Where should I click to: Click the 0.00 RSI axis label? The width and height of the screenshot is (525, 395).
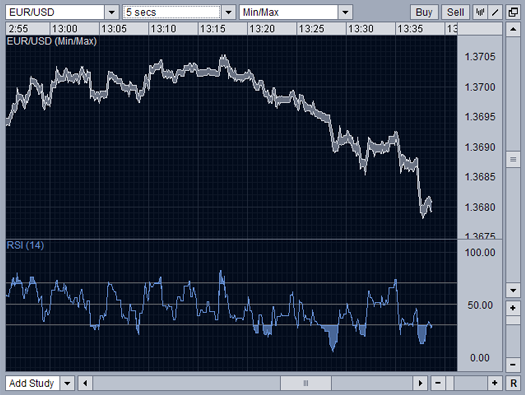coord(480,358)
